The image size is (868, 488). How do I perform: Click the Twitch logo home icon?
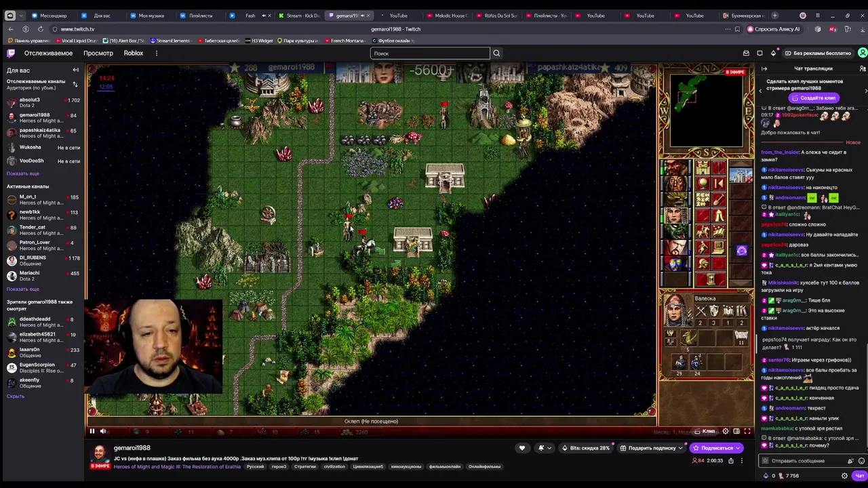tap(11, 53)
